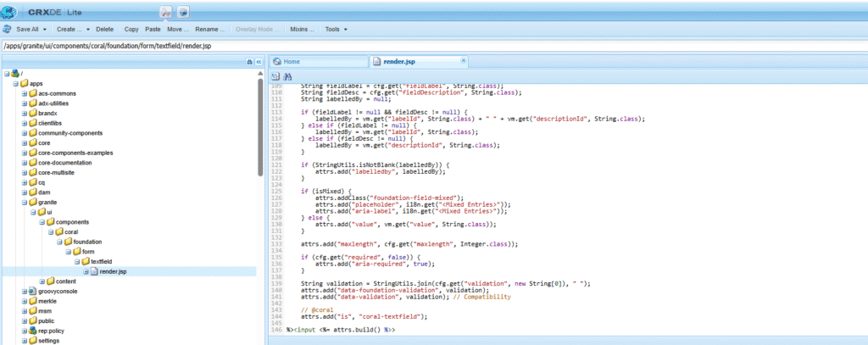Expand the acs-commons tree node
This screenshot has height=345, width=868.
pos(25,93)
